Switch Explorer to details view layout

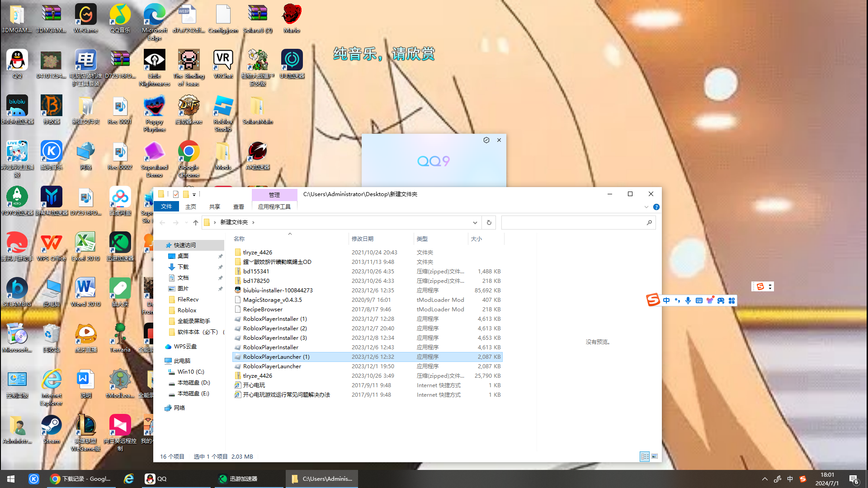click(x=645, y=456)
